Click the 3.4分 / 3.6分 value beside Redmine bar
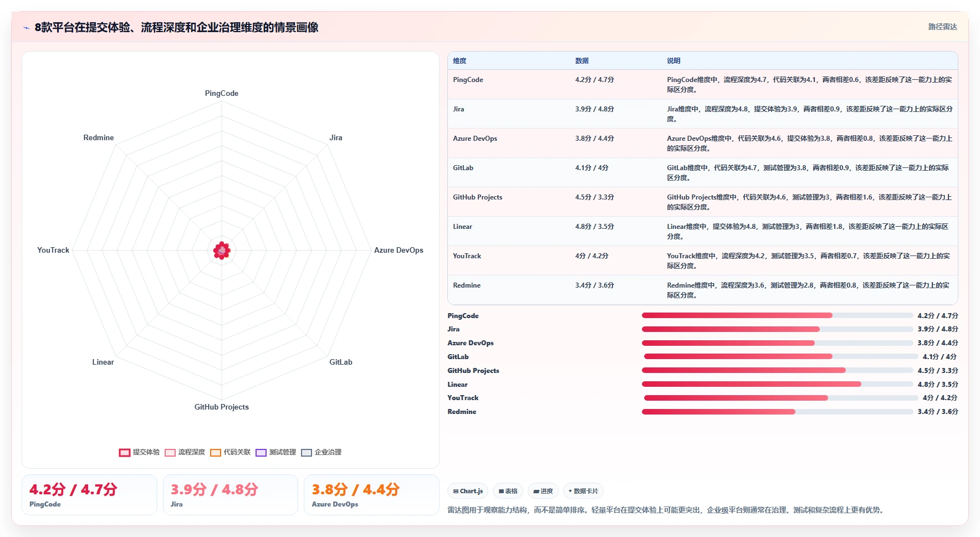The width and height of the screenshot is (980, 537). pos(938,412)
